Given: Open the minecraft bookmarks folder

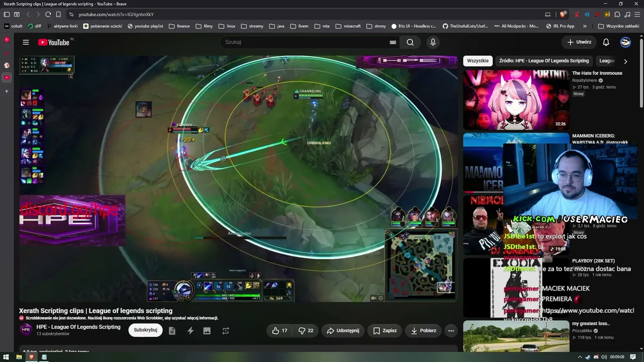Looking at the screenshot, I should click(x=348, y=26).
